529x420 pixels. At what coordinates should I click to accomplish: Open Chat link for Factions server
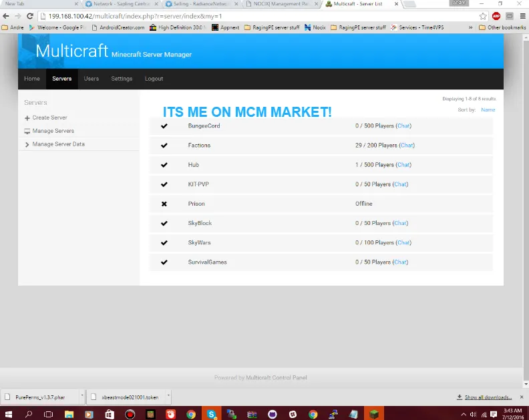tap(407, 146)
